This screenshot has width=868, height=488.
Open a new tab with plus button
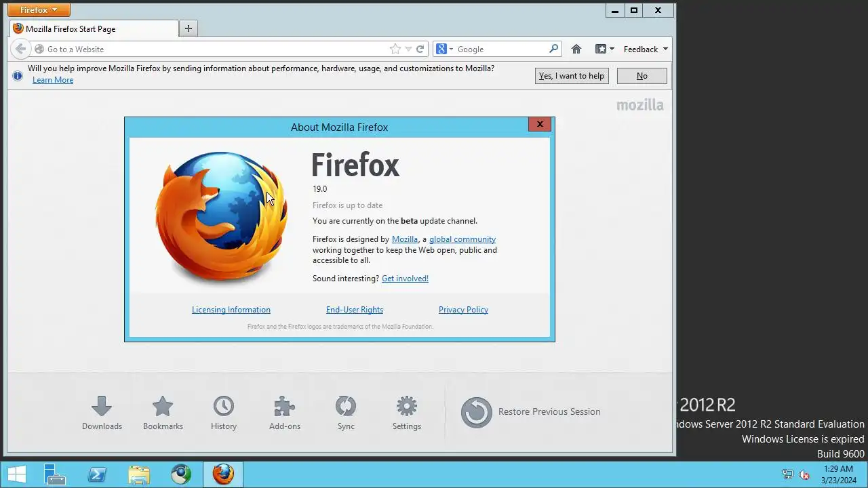(x=189, y=28)
